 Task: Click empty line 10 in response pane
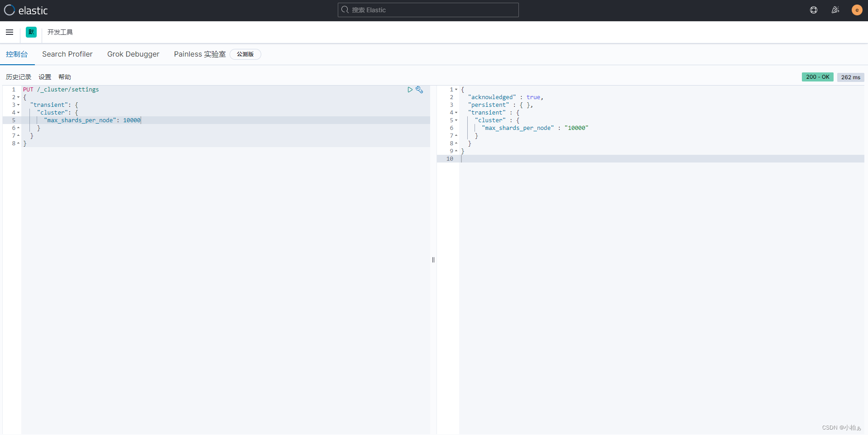(662, 159)
